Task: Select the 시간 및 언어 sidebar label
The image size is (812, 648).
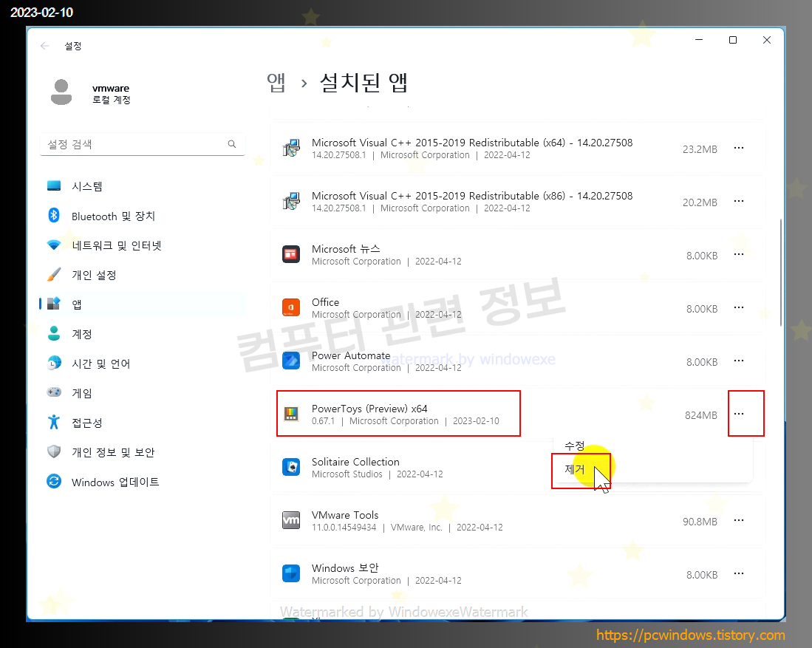Action: click(x=101, y=364)
